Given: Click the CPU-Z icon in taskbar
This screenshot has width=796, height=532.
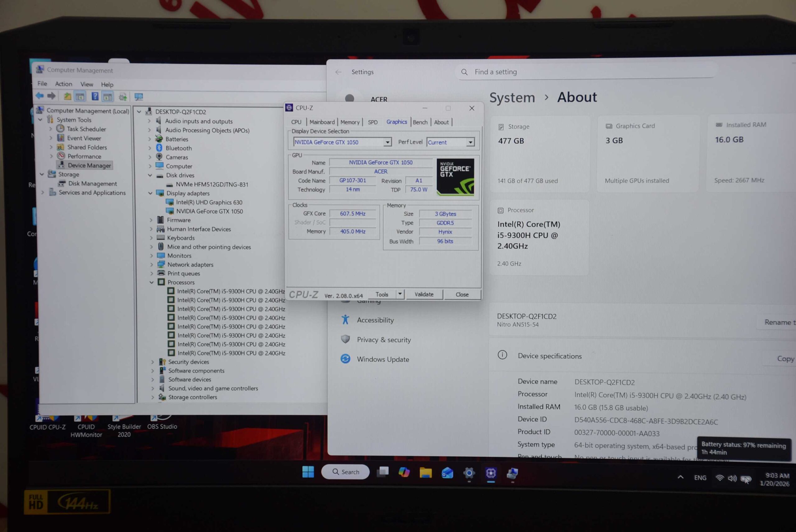Looking at the screenshot, I should (491, 473).
